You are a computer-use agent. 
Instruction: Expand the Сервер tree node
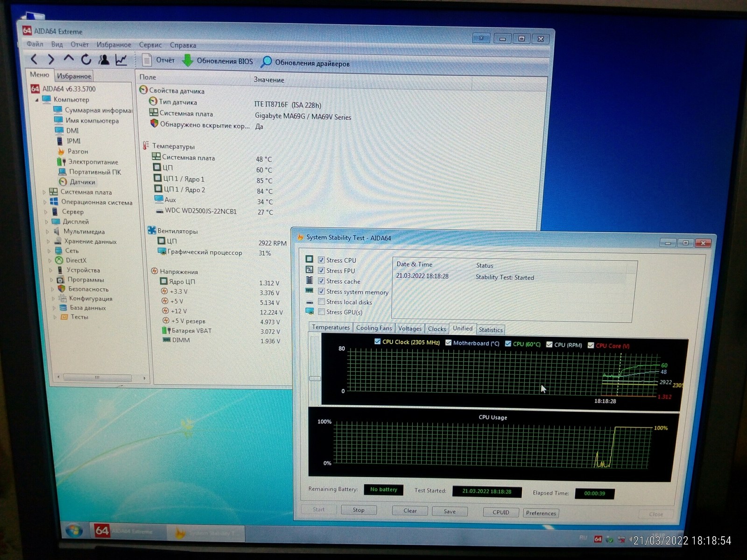coord(46,212)
